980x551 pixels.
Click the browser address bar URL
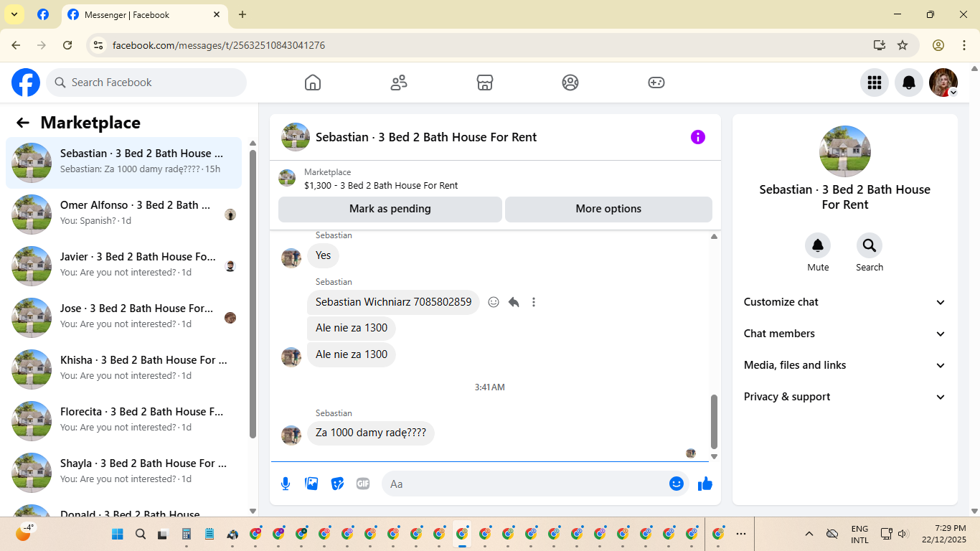[x=219, y=45]
